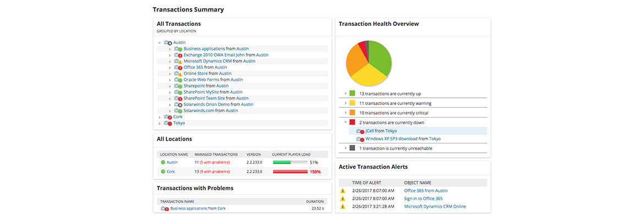
Task: Collapse the Austin location tree node
Action: (160, 43)
